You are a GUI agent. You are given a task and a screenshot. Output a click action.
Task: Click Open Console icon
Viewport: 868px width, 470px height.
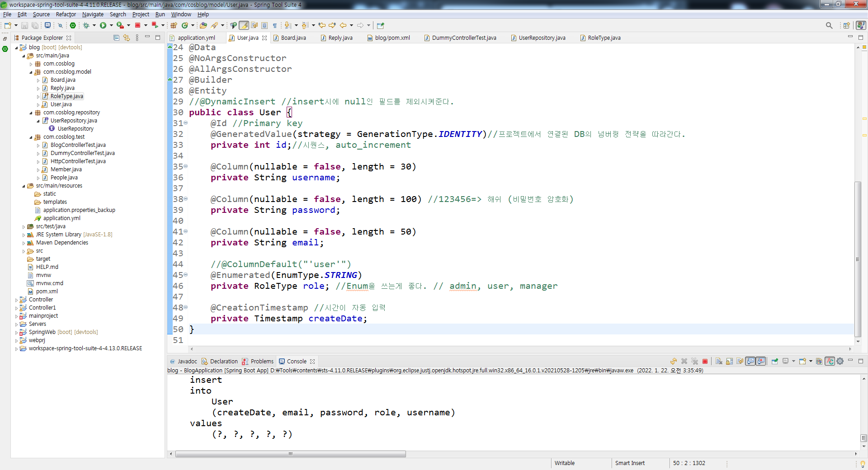802,361
